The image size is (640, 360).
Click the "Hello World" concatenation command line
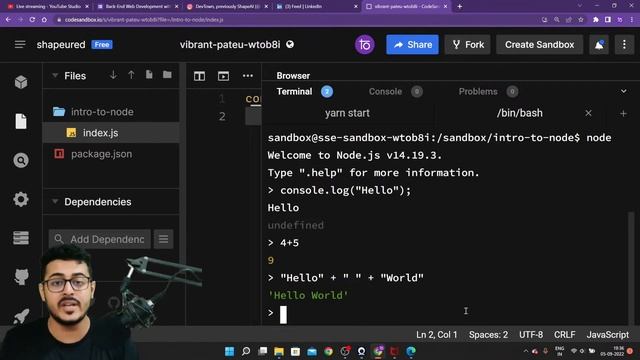[x=351, y=278]
